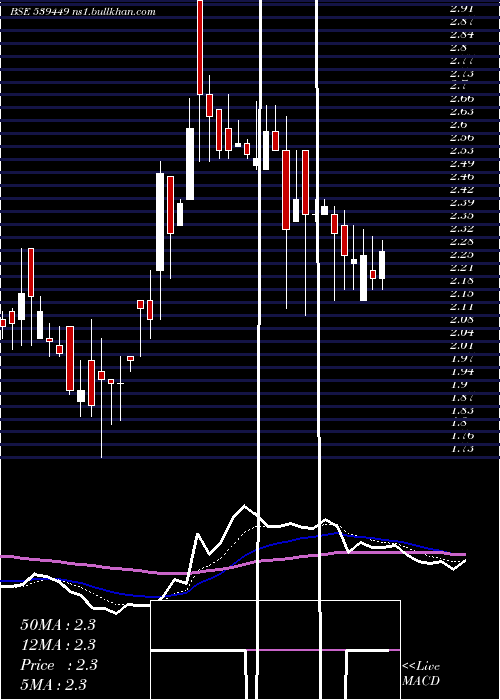Select the 2.63 price axis label
Screen dimensions: 500x700
point(462,112)
